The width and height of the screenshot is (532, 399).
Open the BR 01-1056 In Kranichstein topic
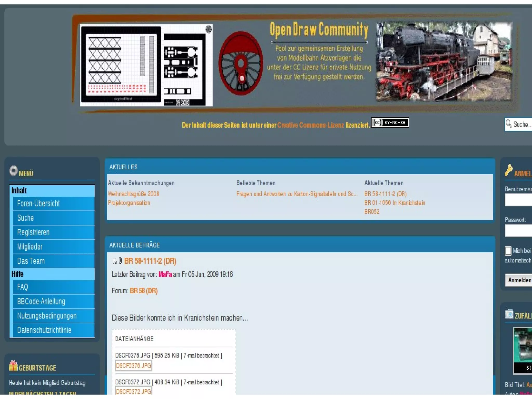click(x=395, y=203)
